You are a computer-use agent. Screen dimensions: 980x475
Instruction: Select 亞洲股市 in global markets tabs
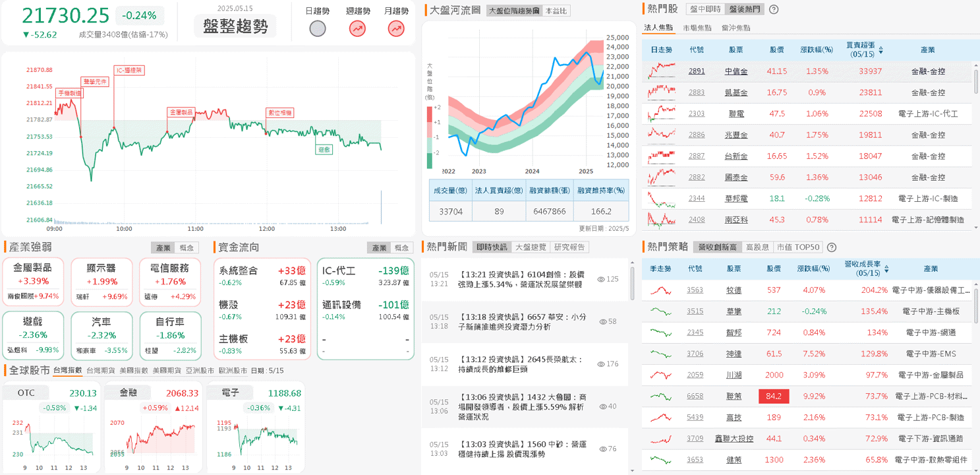pos(200,371)
